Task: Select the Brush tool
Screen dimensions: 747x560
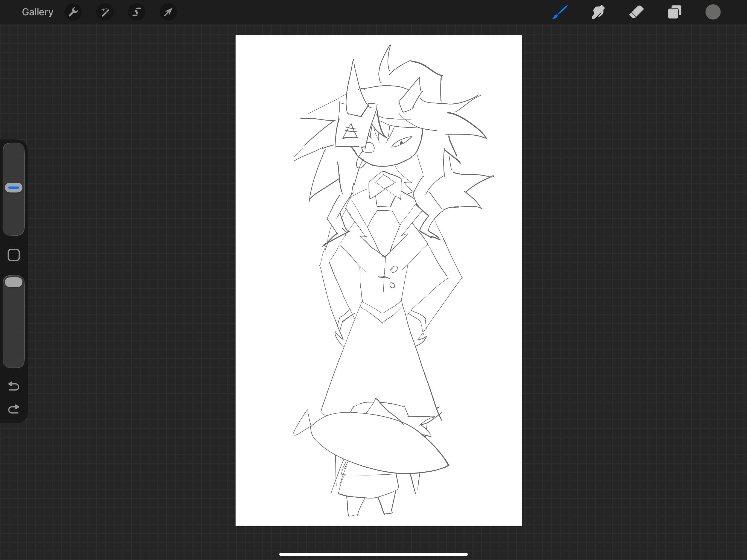Action: click(560, 12)
